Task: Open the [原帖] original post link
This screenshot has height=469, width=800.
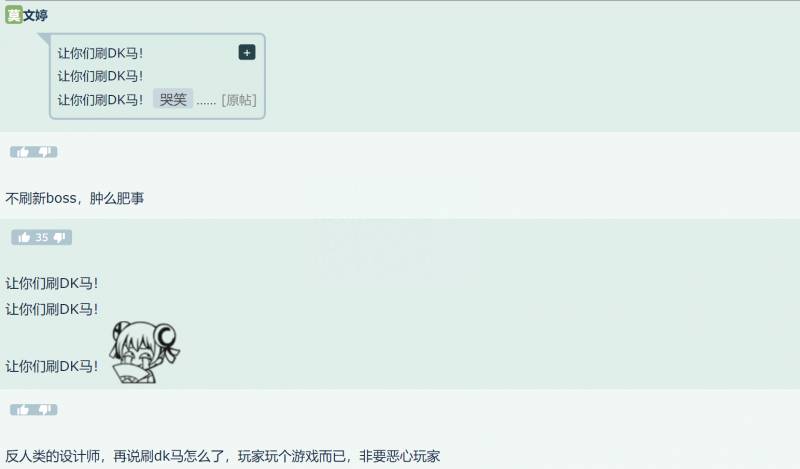Action: [239, 100]
